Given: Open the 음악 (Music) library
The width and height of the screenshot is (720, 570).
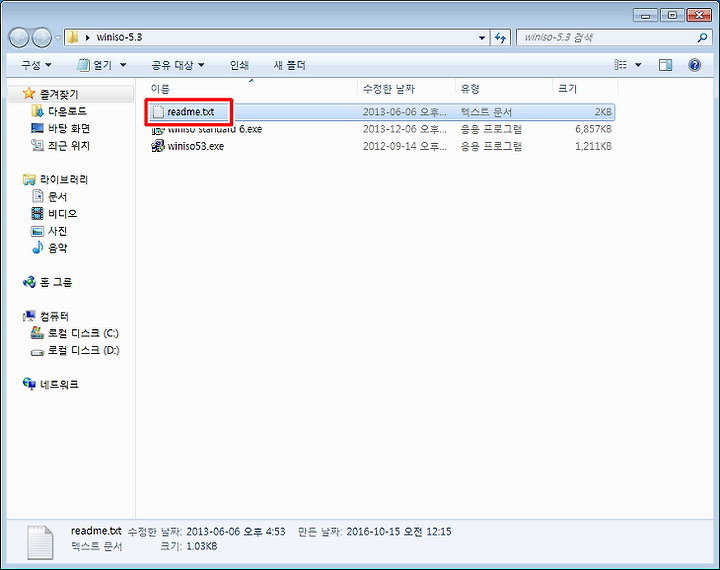Looking at the screenshot, I should pos(57,248).
